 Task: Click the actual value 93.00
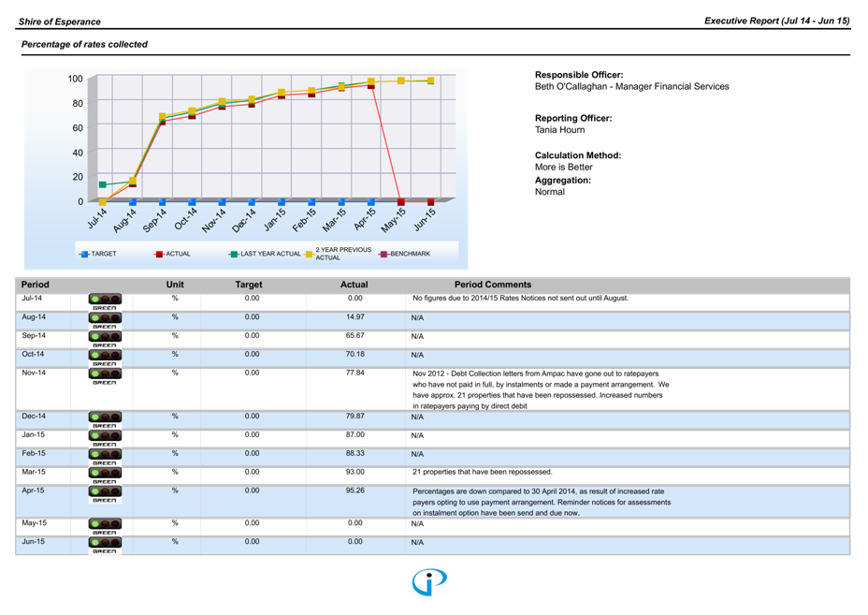pos(354,472)
